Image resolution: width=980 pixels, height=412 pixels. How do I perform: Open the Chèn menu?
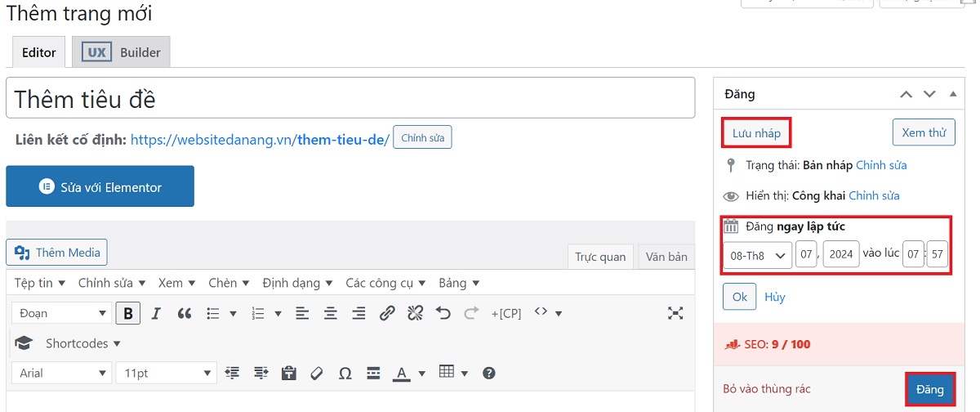coord(228,283)
